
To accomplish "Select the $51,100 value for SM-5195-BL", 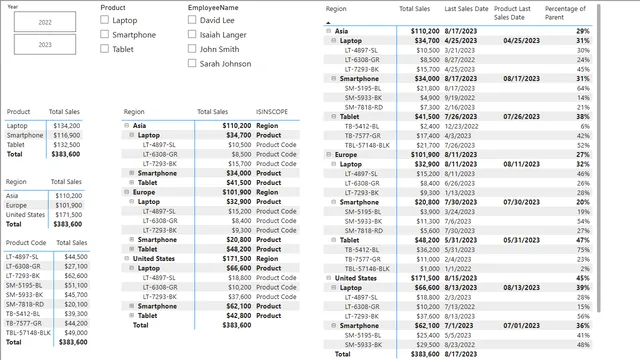I will click(x=76, y=285).
